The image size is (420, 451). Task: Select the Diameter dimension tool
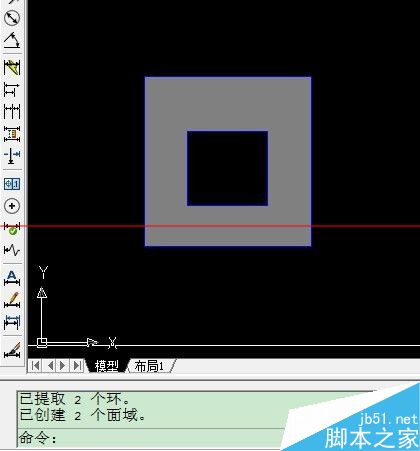click(12, 18)
